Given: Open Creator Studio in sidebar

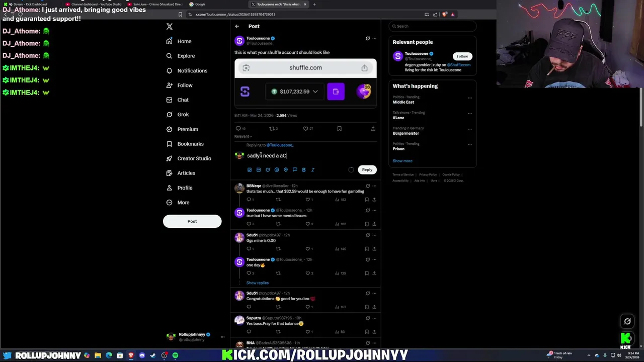Looking at the screenshot, I should point(188,158).
